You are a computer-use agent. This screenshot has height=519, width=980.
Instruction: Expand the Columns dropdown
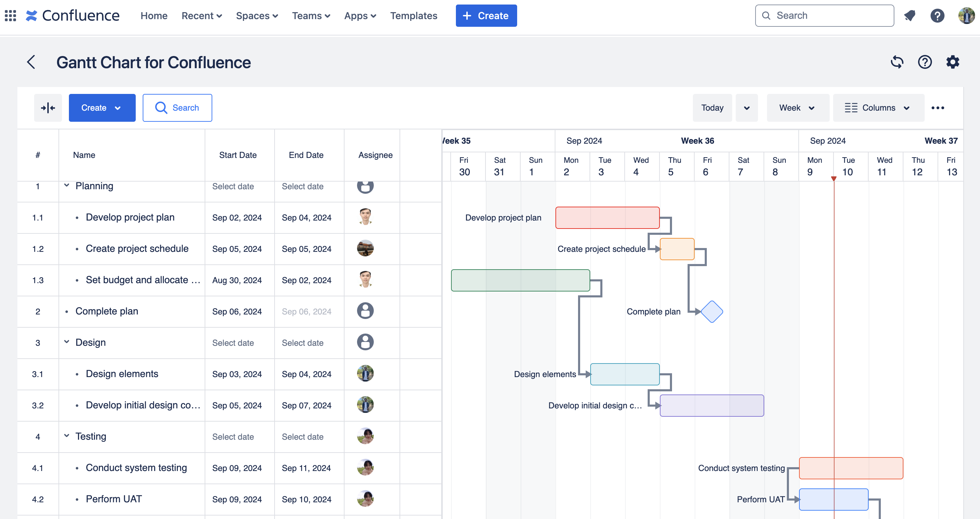tap(878, 108)
